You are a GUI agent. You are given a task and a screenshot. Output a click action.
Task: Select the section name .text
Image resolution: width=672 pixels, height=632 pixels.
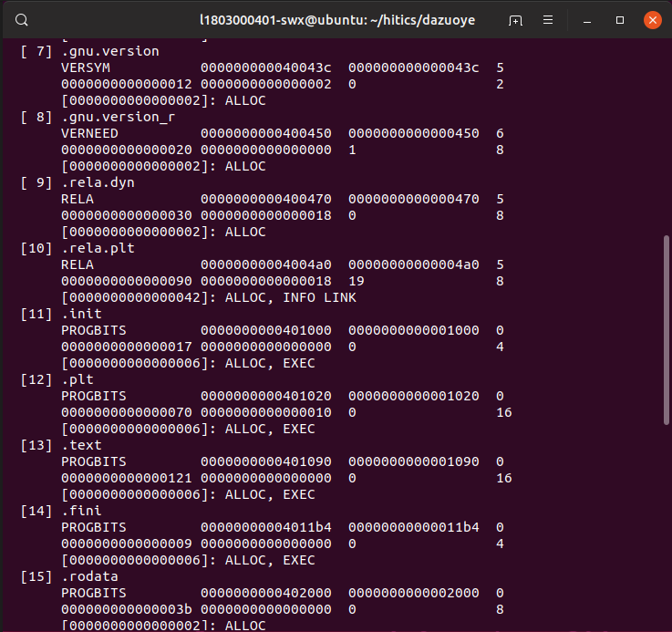(x=81, y=445)
